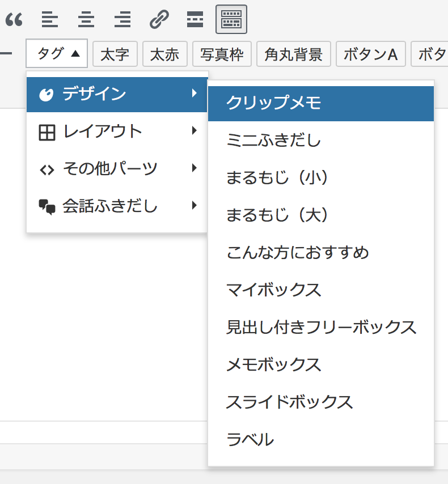Image resolution: width=448 pixels, height=484 pixels.
Task: Open the 会話ふきだし submenu
Action: click(117, 206)
